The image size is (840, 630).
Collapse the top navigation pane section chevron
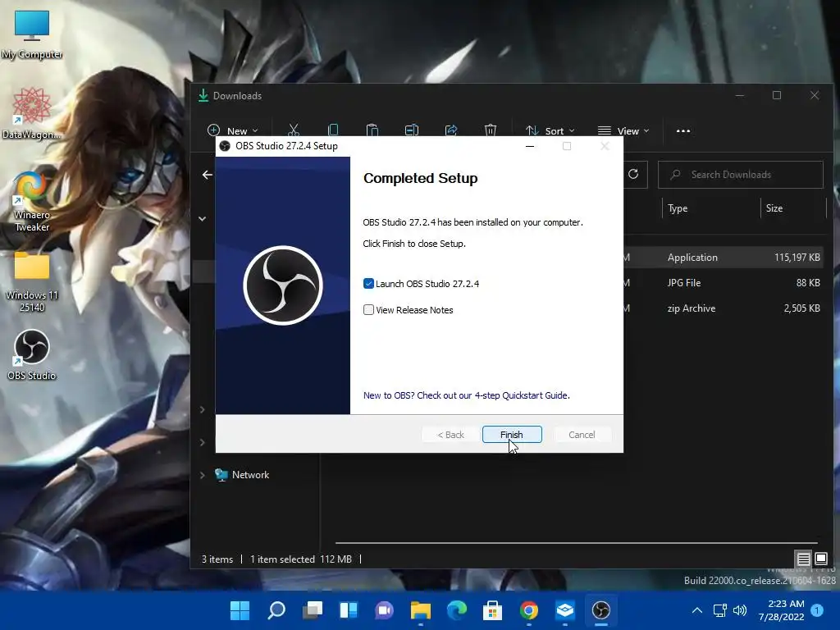click(x=202, y=218)
